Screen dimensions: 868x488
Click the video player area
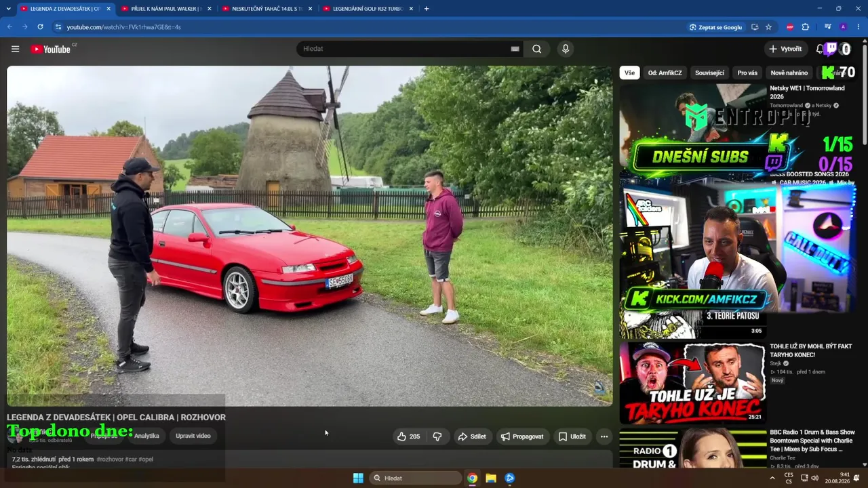click(309, 236)
